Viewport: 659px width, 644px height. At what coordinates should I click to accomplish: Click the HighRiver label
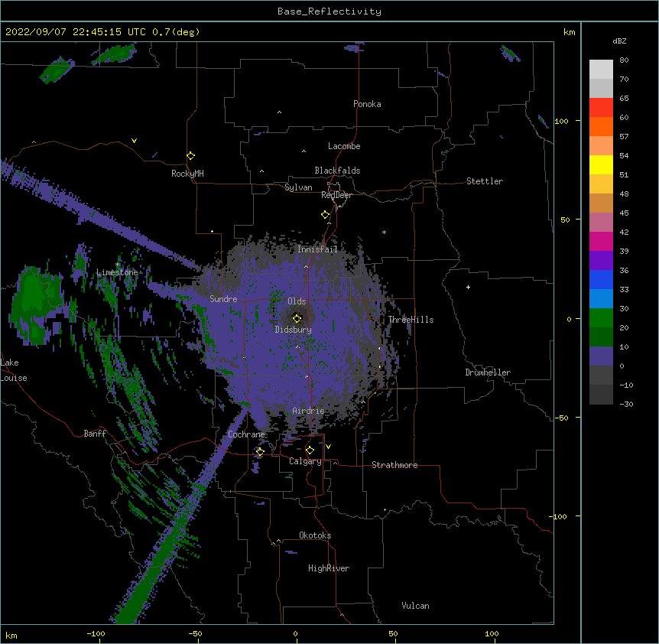pyautogui.click(x=329, y=568)
